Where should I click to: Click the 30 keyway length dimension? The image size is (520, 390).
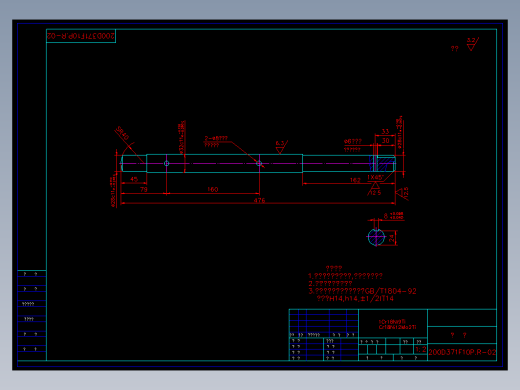click(x=385, y=141)
